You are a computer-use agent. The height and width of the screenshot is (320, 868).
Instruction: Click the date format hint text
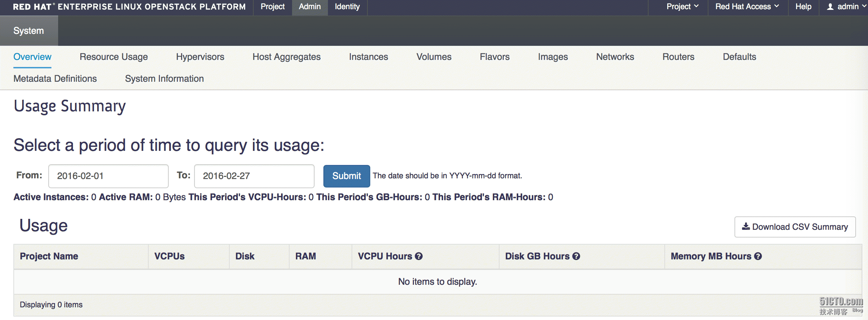(x=447, y=176)
